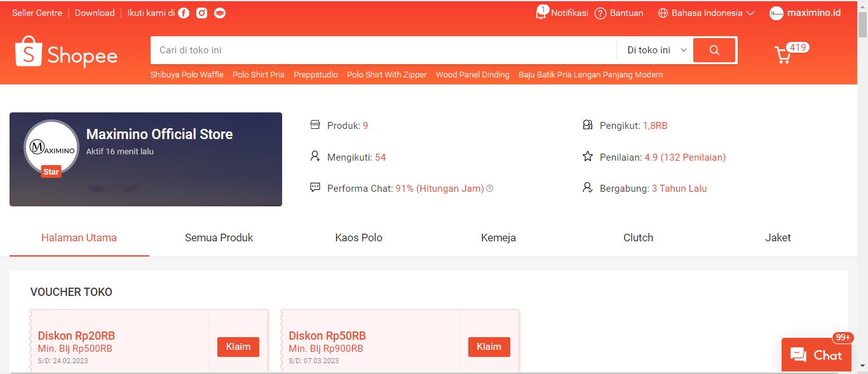Viewport: 868px width, 374px height.
Task: Open the maximino.id profile avatar
Action: coord(776,13)
